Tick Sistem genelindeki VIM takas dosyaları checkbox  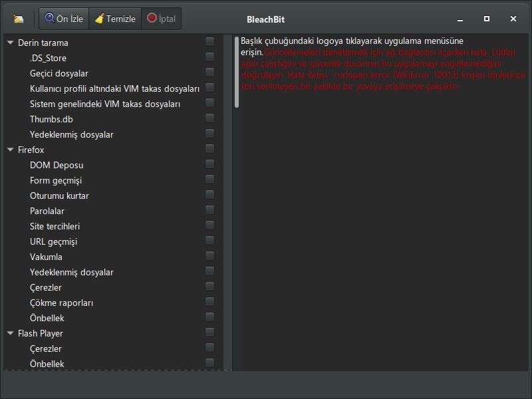click(x=209, y=102)
